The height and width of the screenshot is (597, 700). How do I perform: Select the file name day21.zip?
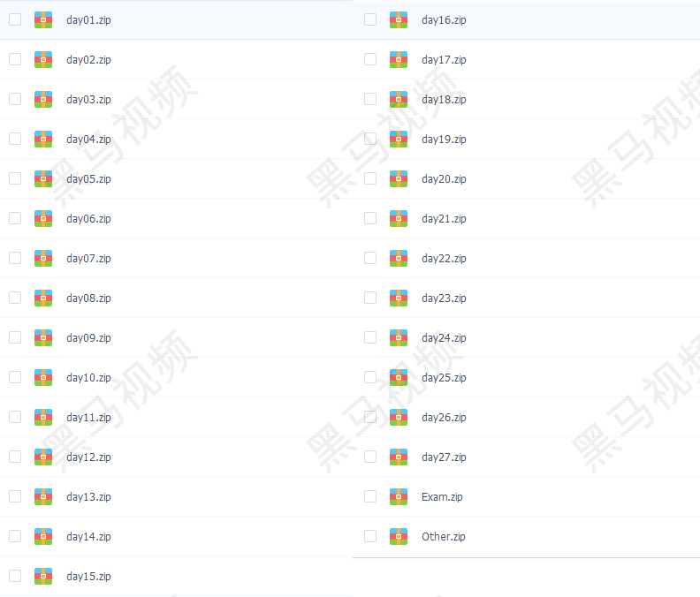tap(444, 219)
